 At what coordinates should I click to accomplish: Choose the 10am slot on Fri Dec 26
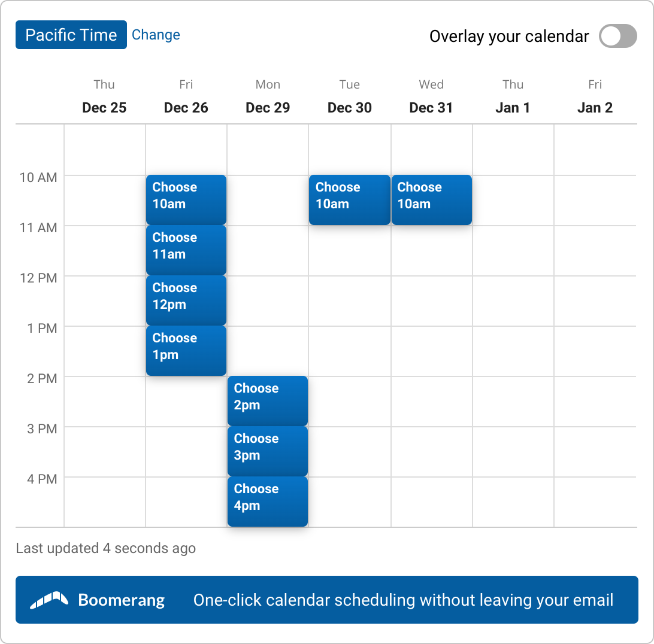(186, 199)
